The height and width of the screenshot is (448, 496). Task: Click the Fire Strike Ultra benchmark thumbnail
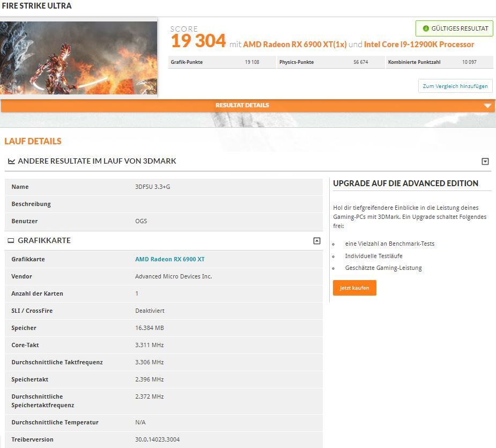click(x=78, y=58)
